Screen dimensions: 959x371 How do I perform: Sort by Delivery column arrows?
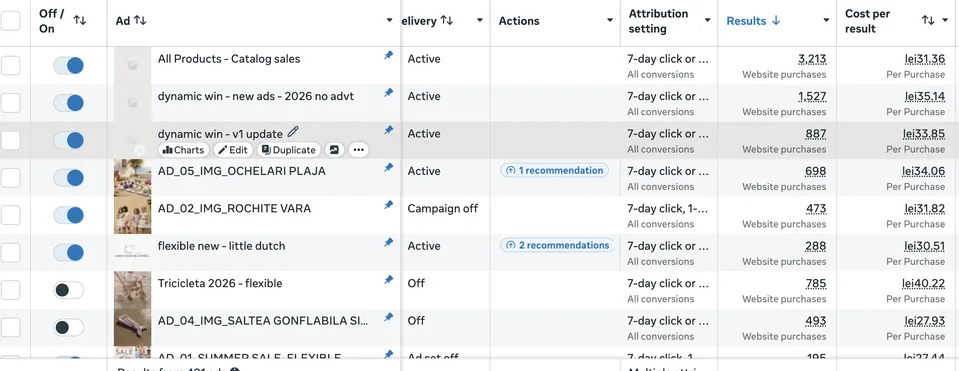447,21
